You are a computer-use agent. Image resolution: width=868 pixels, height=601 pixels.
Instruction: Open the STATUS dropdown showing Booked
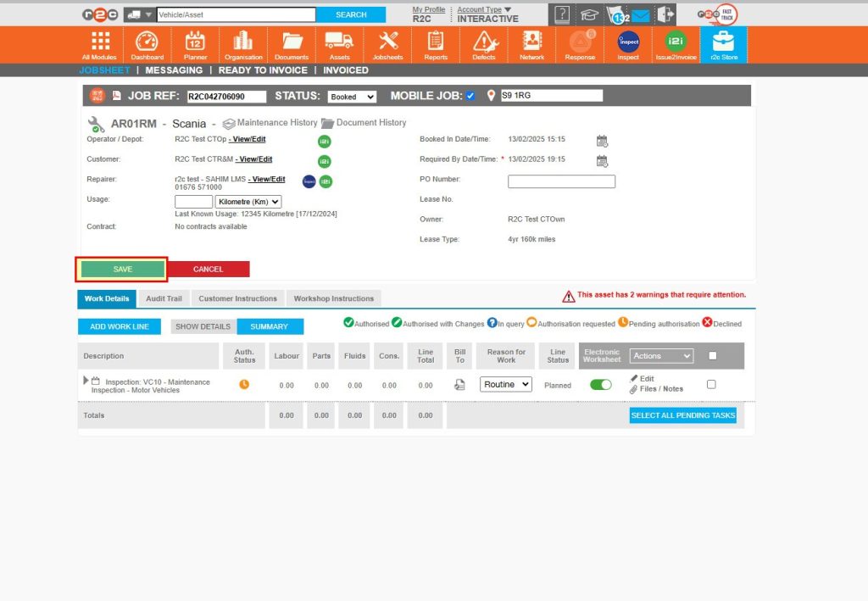tap(351, 97)
